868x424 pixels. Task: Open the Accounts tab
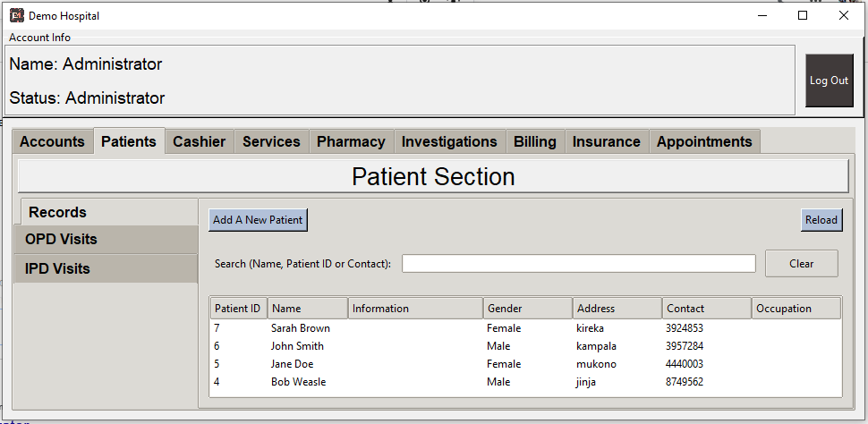tap(53, 141)
